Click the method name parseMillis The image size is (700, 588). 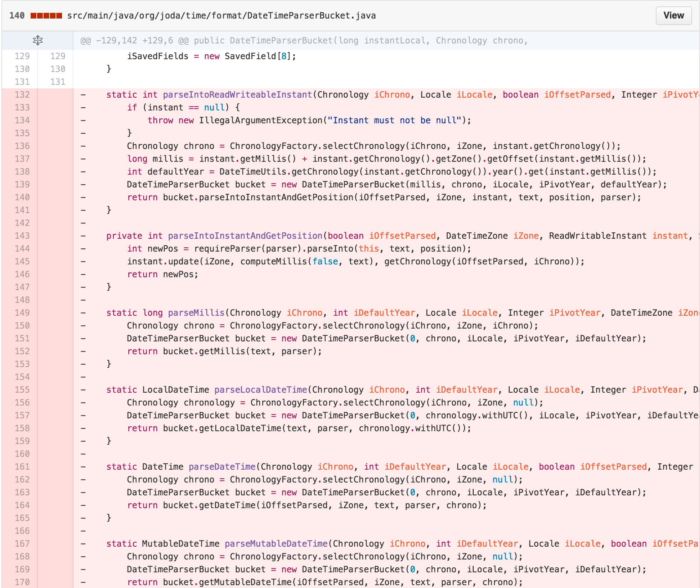click(x=196, y=313)
